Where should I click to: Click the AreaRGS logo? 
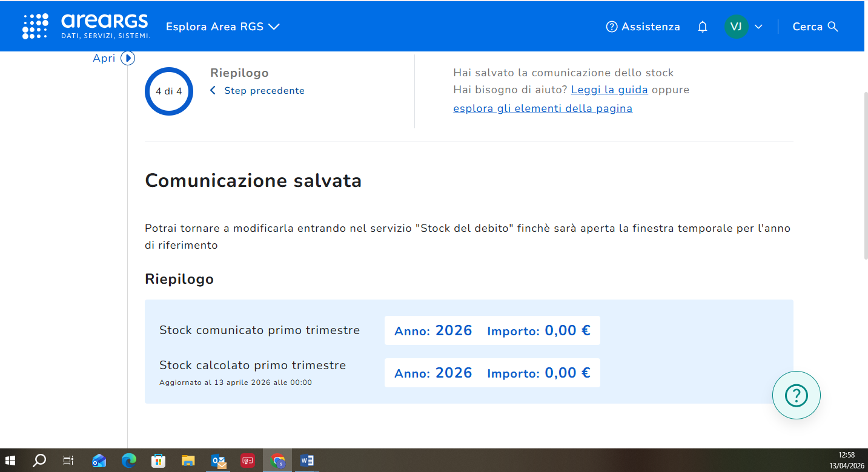(86, 26)
